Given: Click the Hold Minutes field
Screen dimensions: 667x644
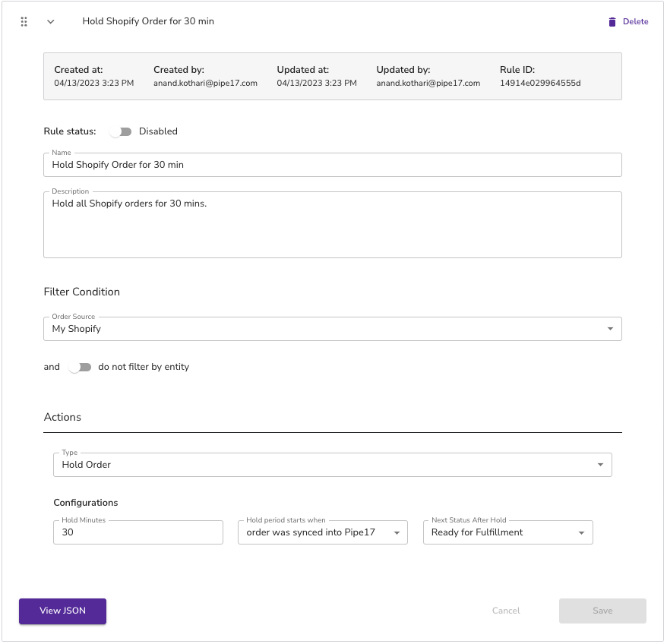Looking at the screenshot, I should (138, 532).
